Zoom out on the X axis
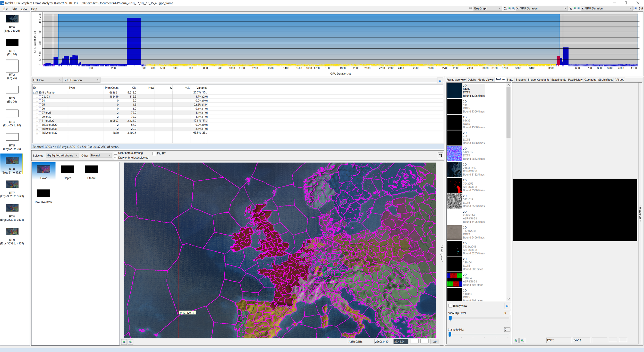This screenshot has height=352, width=644. (x=513, y=8)
